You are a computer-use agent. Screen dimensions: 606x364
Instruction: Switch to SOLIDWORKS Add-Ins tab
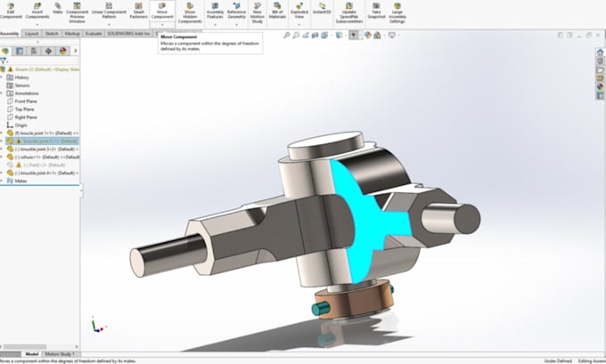(128, 34)
